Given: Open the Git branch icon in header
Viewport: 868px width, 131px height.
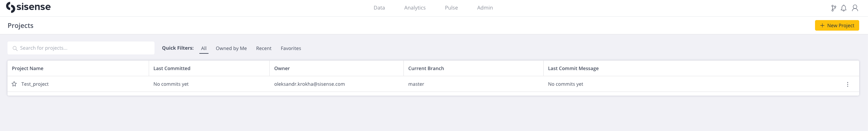Looking at the screenshot, I should pos(834,8).
